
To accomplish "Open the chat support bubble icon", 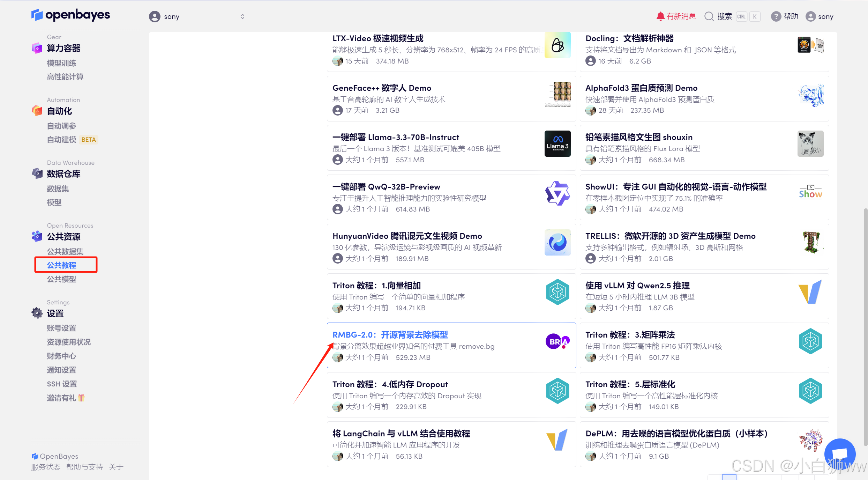I will [839, 453].
